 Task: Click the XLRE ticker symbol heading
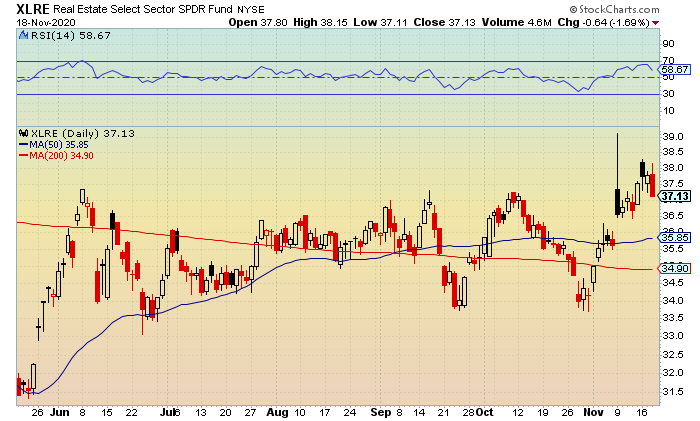[x=33, y=9]
